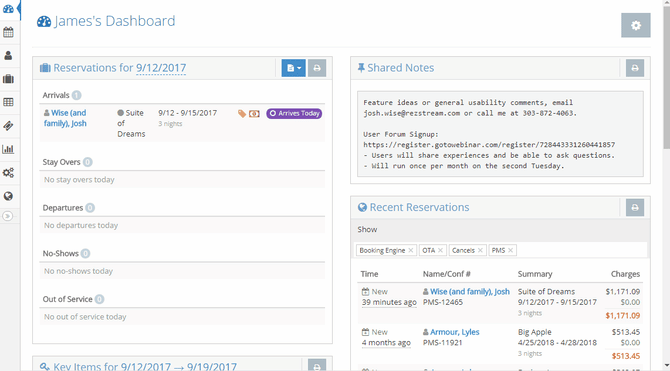Open guest Wise (and family), Josh in Arrivals
This screenshot has height=371, width=670.
pos(65,118)
